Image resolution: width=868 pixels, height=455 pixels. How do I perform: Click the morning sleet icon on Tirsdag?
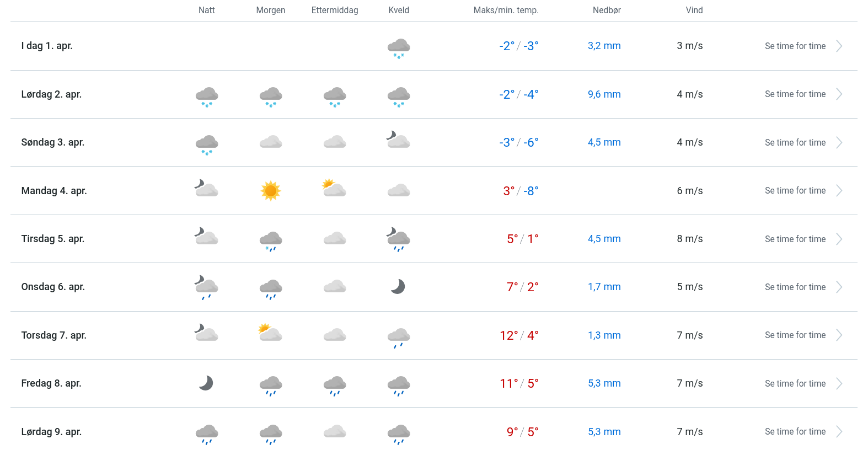tap(270, 240)
